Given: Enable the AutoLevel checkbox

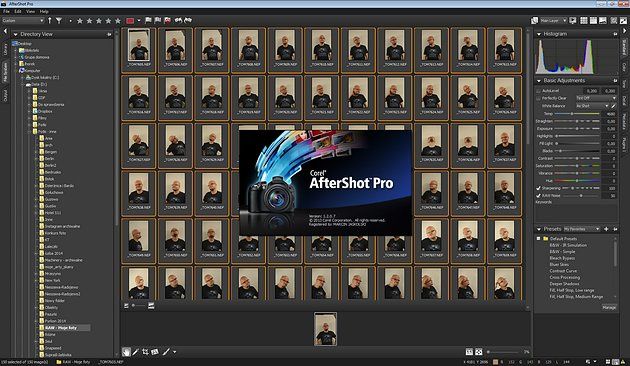Looking at the screenshot, I should [538, 91].
